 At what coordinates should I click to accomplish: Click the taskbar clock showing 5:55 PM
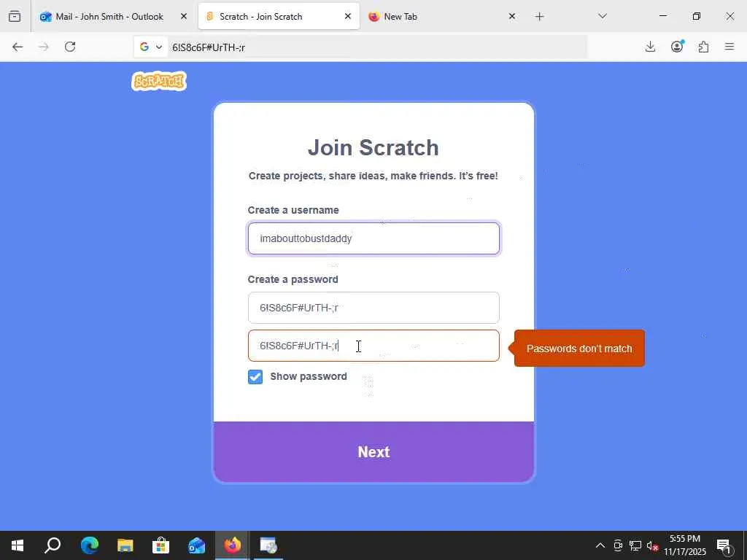(x=684, y=545)
